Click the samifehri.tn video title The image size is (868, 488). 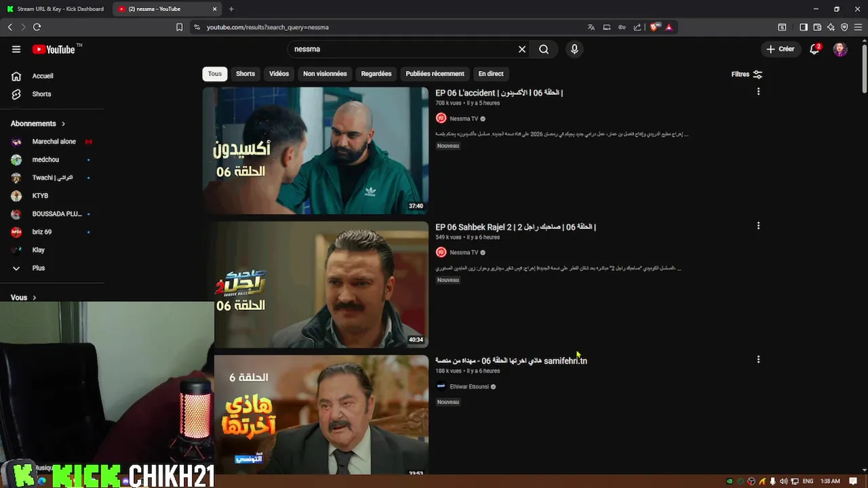[511, 361]
